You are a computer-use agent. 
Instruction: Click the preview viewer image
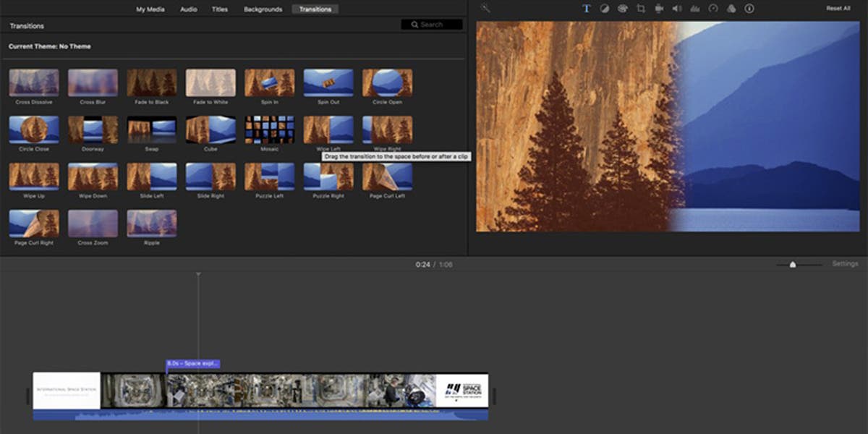tap(668, 127)
